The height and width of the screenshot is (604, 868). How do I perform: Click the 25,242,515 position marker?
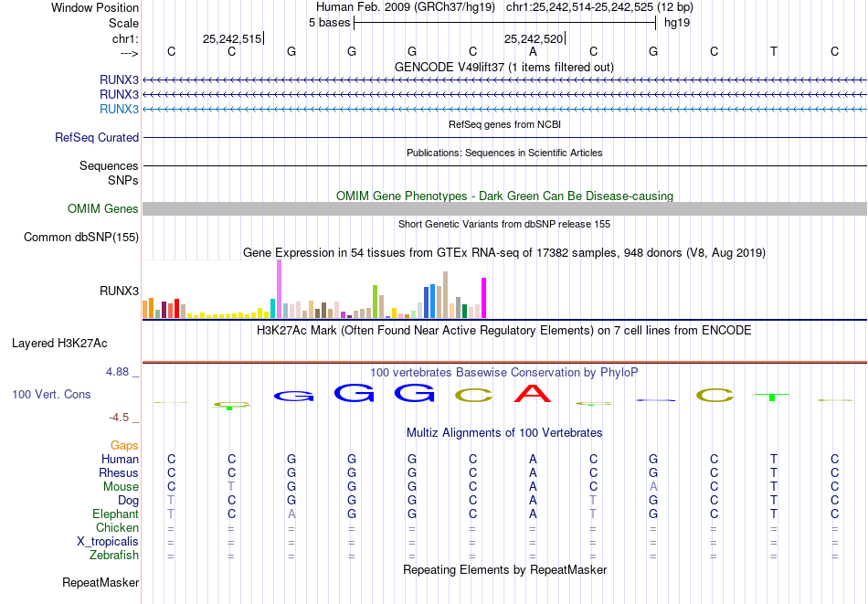click(232, 38)
